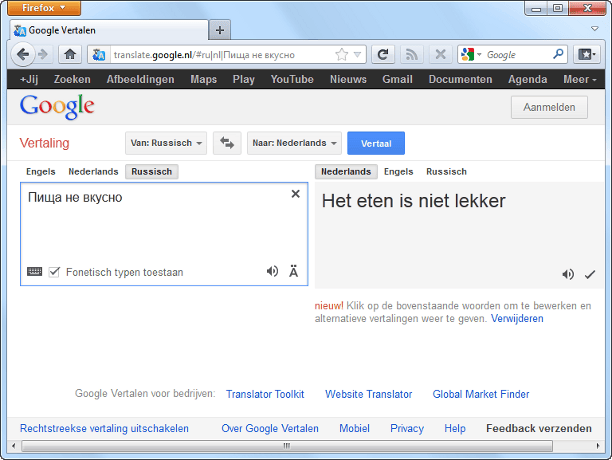
Task: Click the site identity icon in address bar
Action: 99,55
